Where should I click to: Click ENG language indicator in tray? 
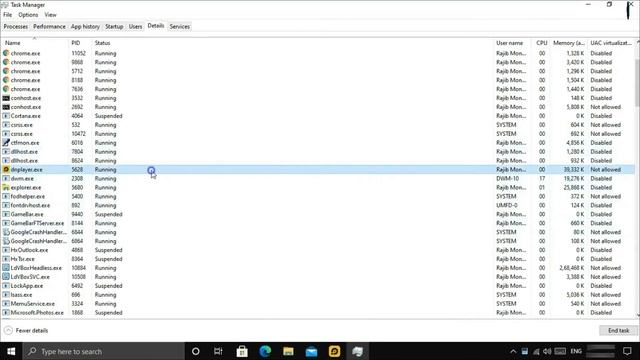pos(576,351)
